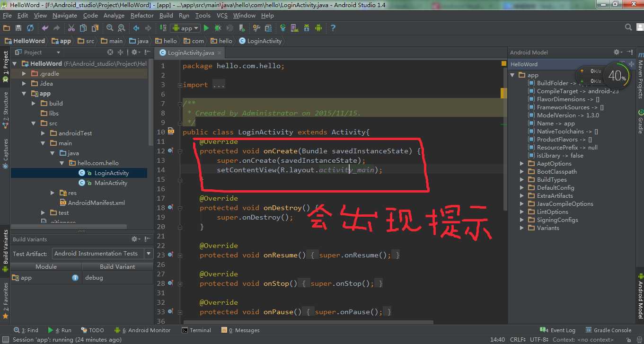Click the Paste clipboard icon
This screenshot has width=644, height=344.
coord(95,28)
